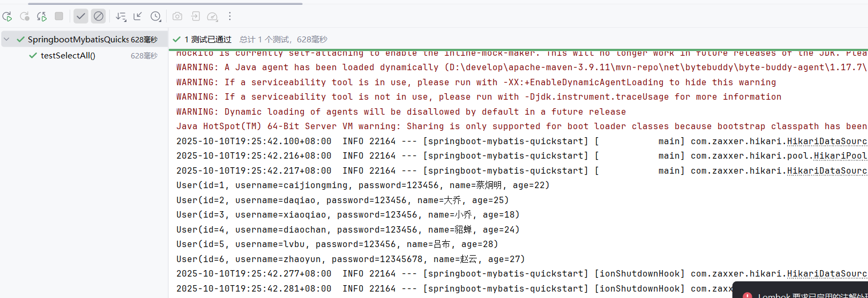
Task: Click the import tests arrow icon
Action: (x=196, y=17)
